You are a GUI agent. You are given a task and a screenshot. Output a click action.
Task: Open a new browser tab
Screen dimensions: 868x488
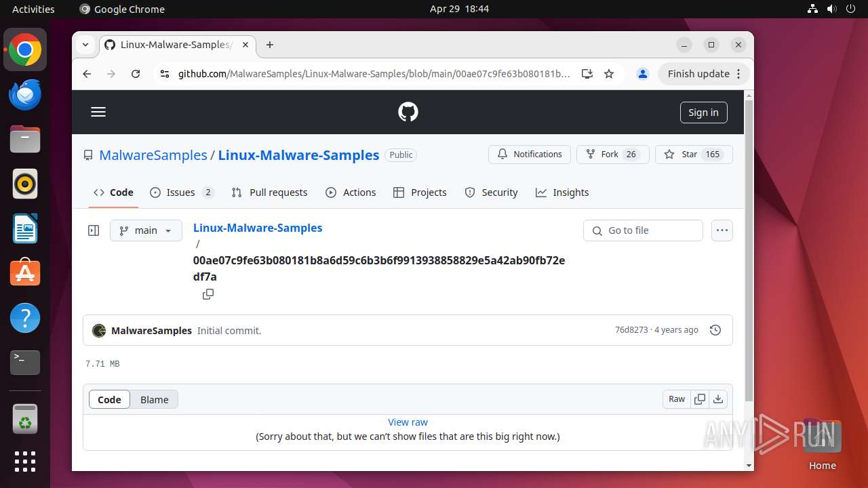[270, 45]
